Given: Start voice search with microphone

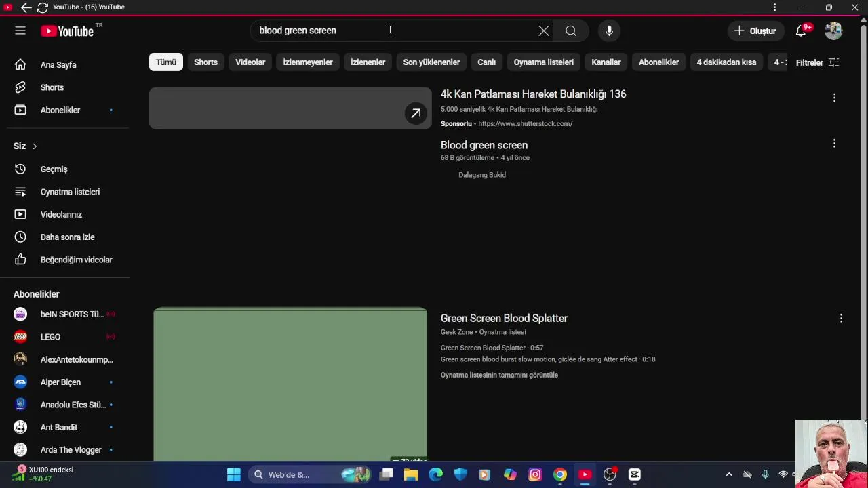Looking at the screenshot, I should (x=609, y=30).
